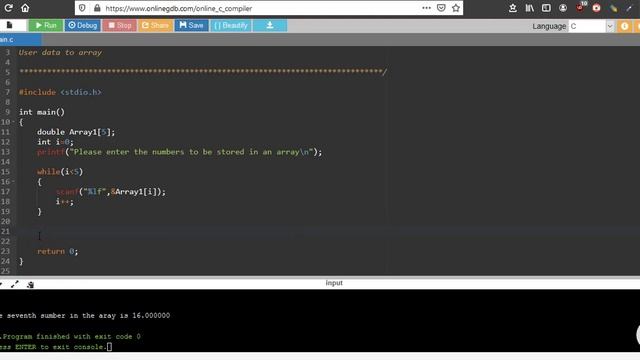Open the Firefox account avatar icon
Screen dimensions: 640x360
click(563, 8)
